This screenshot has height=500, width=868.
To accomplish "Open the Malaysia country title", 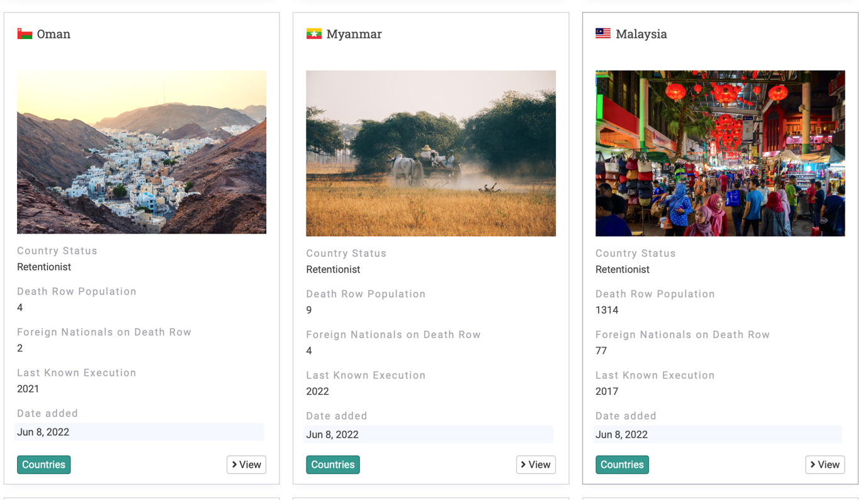I will (641, 34).
